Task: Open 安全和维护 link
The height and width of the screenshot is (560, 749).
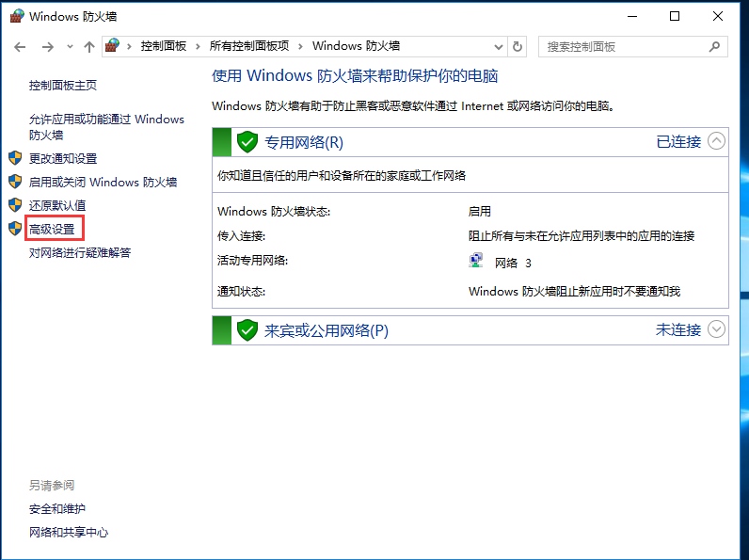Action: point(57,509)
